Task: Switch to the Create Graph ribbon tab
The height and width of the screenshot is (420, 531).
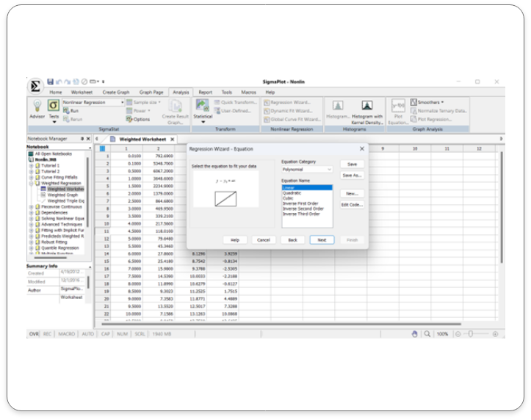Action: tap(115, 93)
